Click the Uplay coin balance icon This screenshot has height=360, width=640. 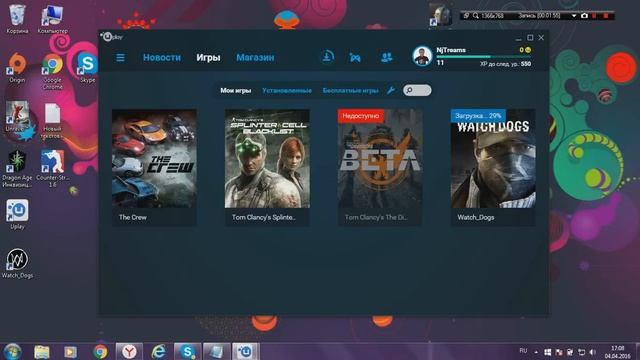528,50
